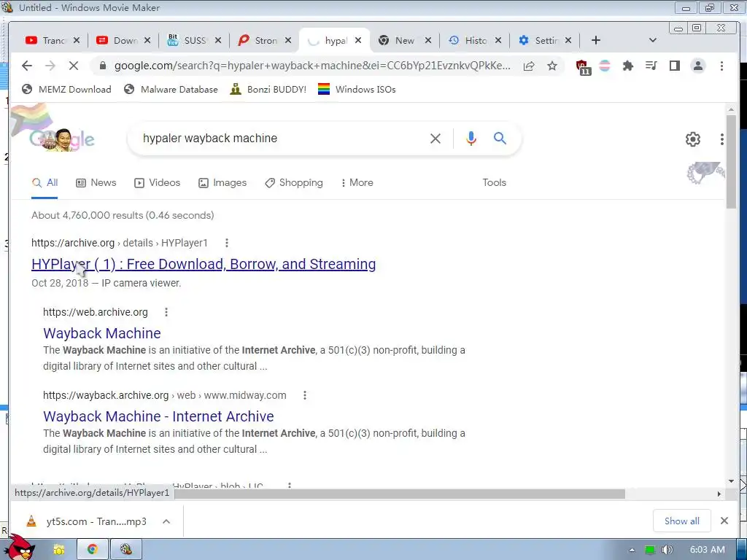Screen dimensions: 747x560
Task: Open the Google page options dots
Action: coord(722,139)
